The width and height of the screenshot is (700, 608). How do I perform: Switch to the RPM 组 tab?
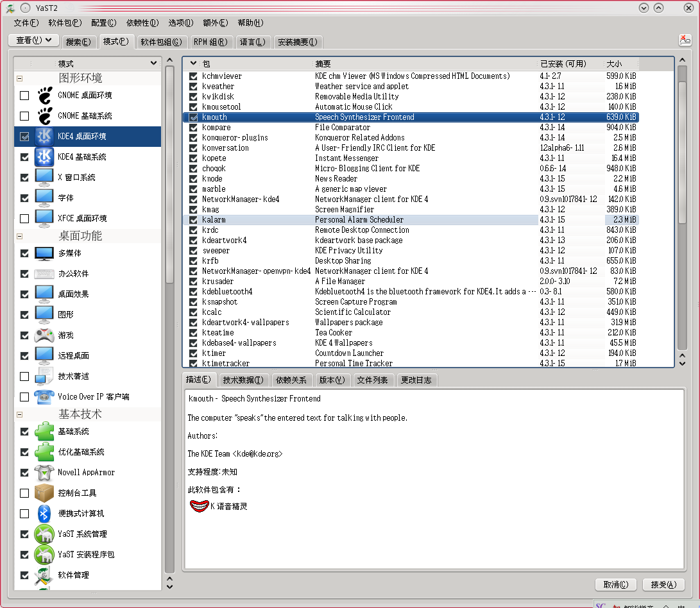[x=210, y=42]
